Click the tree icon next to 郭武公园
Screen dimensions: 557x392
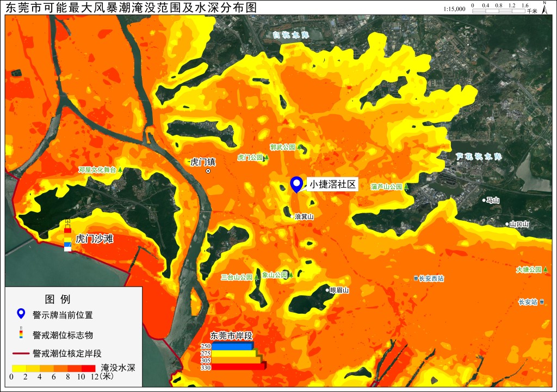pos(300,147)
